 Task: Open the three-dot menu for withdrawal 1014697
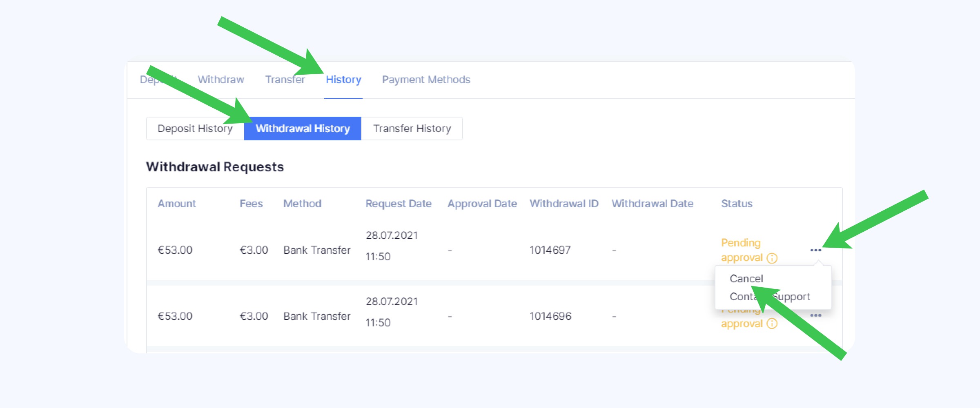(815, 250)
